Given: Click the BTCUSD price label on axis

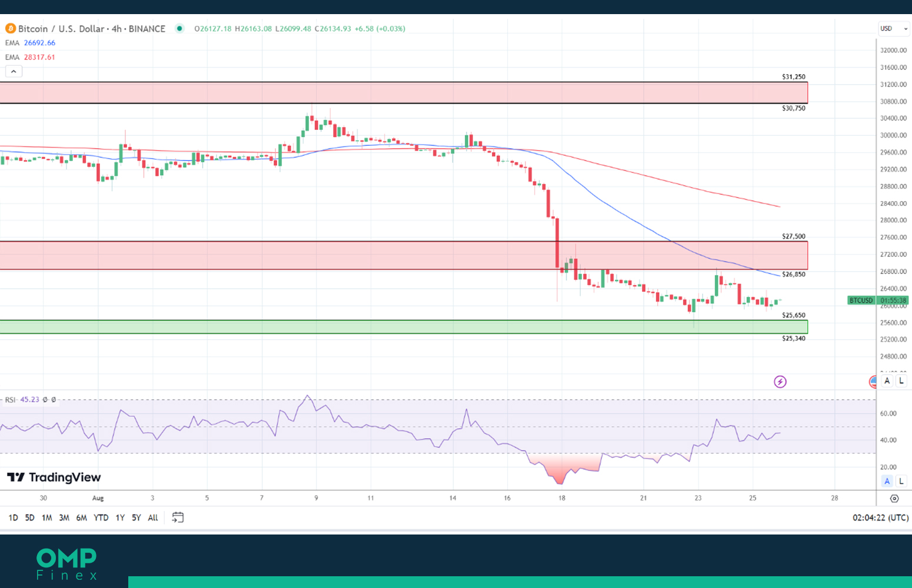Looking at the screenshot, I should [x=861, y=300].
